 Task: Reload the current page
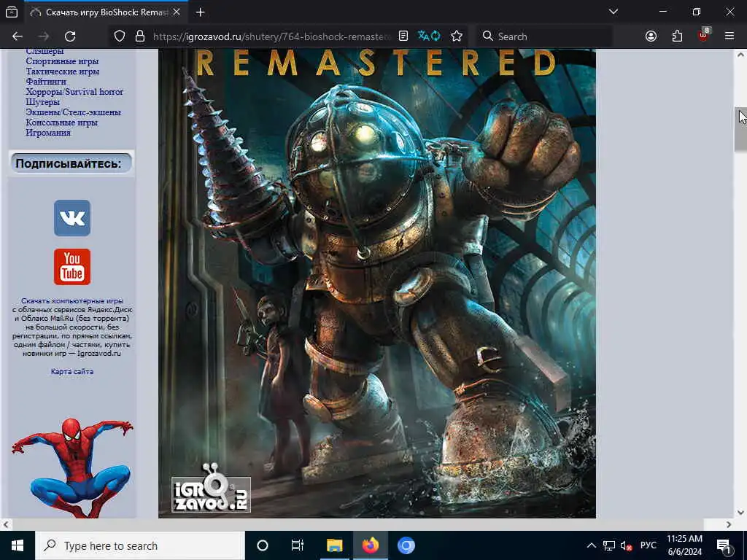pos(70,36)
